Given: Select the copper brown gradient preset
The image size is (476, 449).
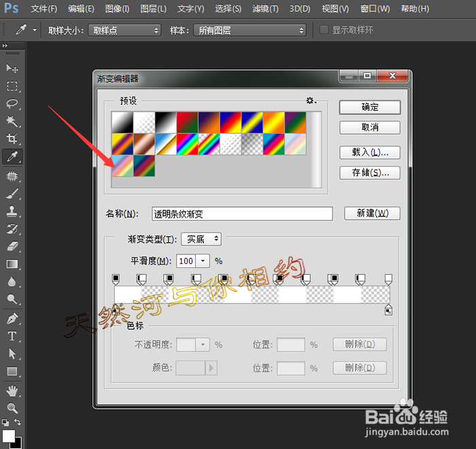Looking at the screenshot, I should tap(144, 144).
